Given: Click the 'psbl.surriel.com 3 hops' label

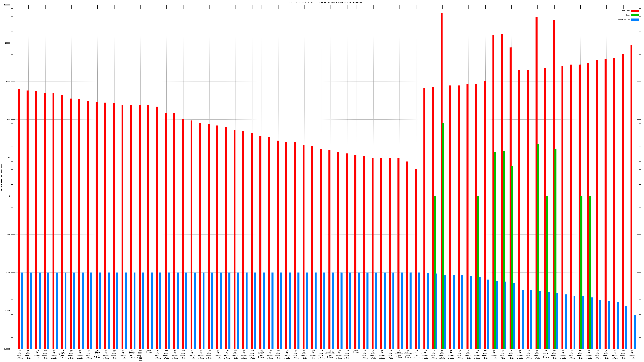Looking at the screenshot, I should (x=408, y=354).
